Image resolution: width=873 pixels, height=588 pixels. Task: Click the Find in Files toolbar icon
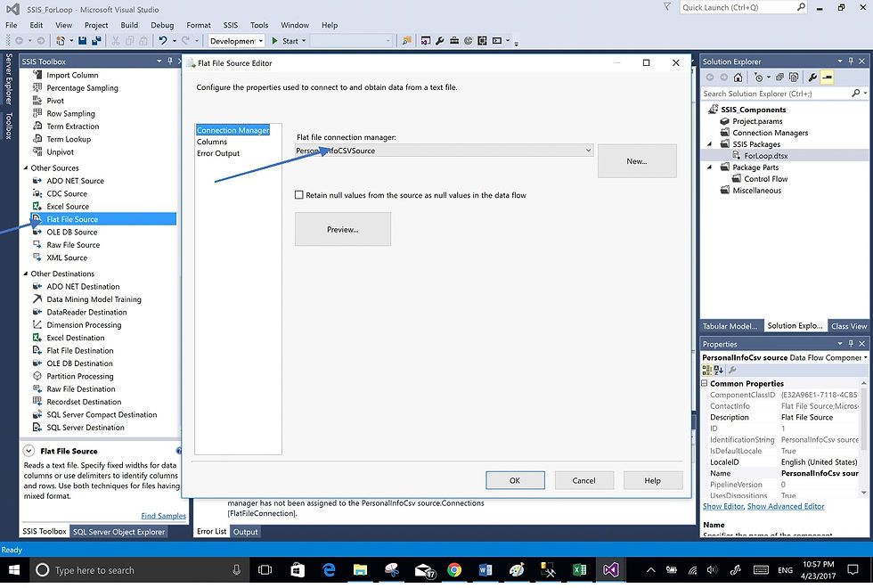point(407,41)
